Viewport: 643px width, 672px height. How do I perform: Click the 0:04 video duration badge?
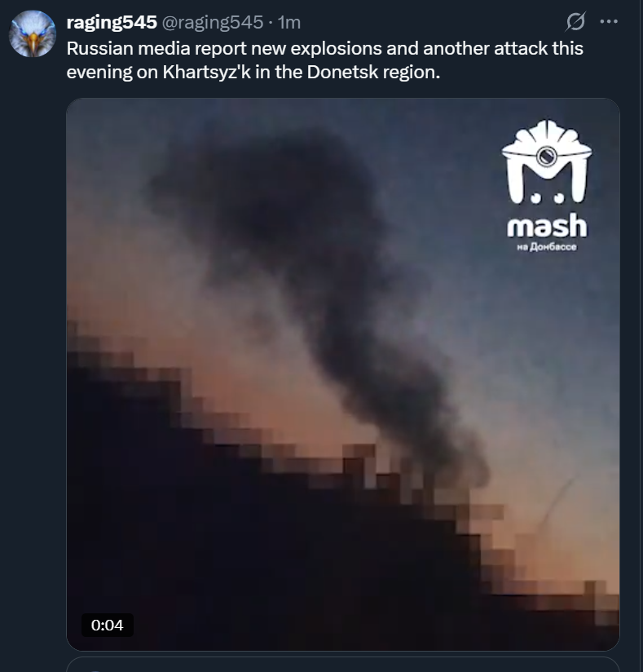click(107, 625)
